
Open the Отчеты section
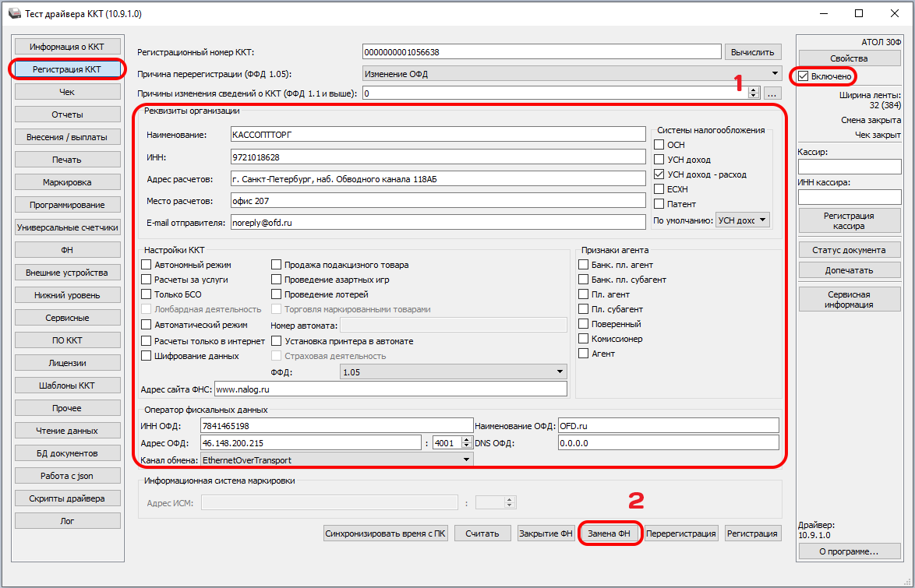click(67, 114)
